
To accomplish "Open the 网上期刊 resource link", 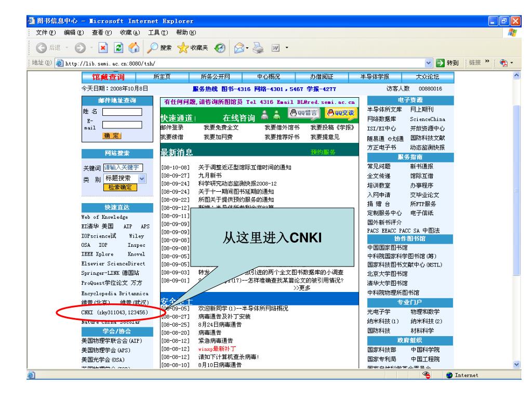I will click(x=422, y=110).
